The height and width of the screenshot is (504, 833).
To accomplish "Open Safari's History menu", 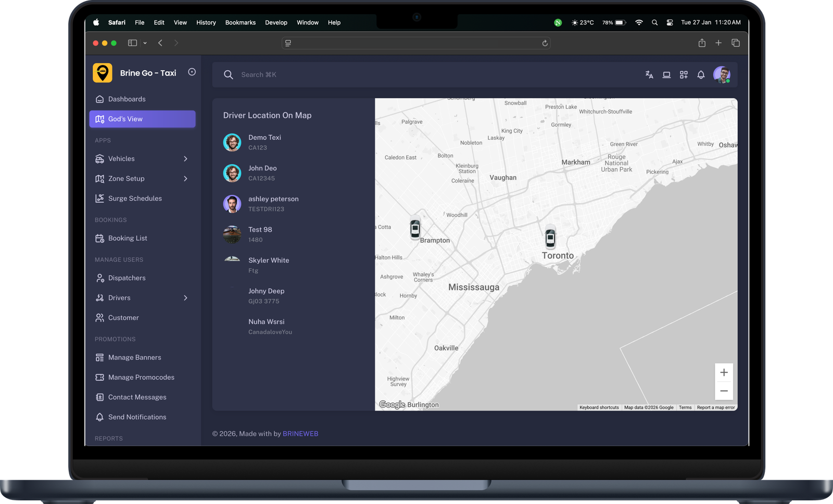I will tap(206, 22).
